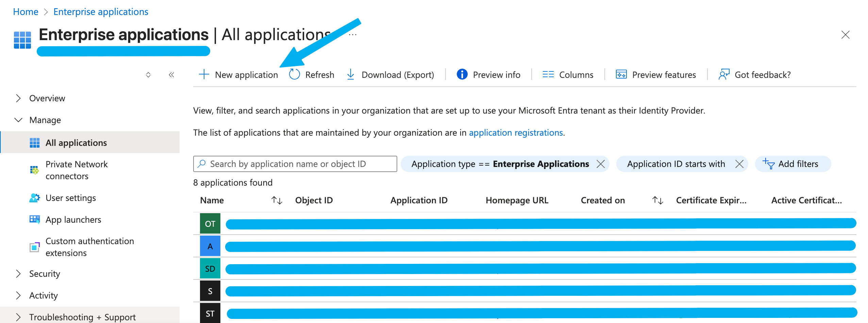Refresh the applications list

294,74
